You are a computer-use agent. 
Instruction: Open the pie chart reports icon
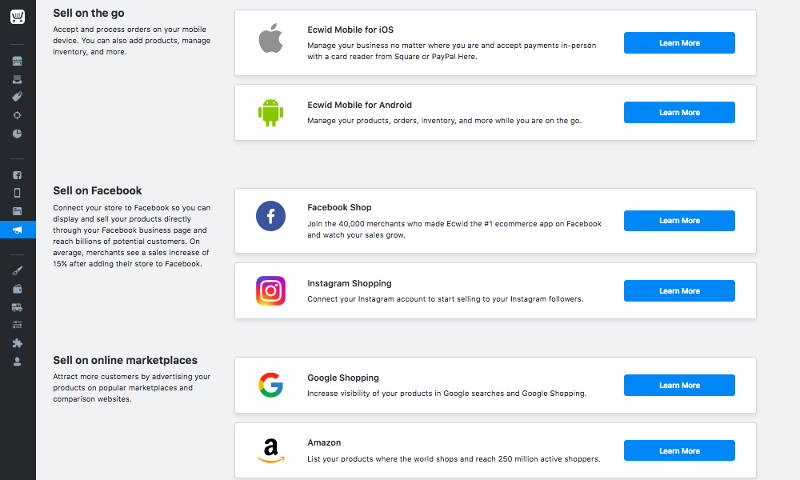[17, 134]
